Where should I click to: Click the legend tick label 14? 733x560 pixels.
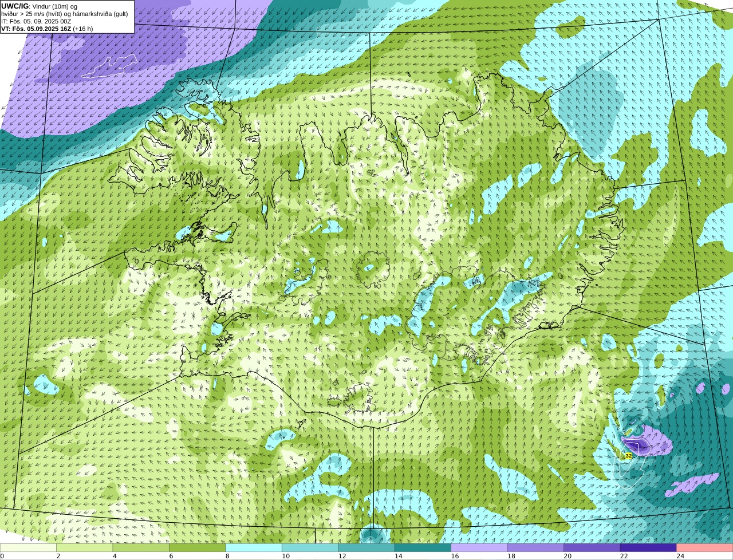coord(399,556)
